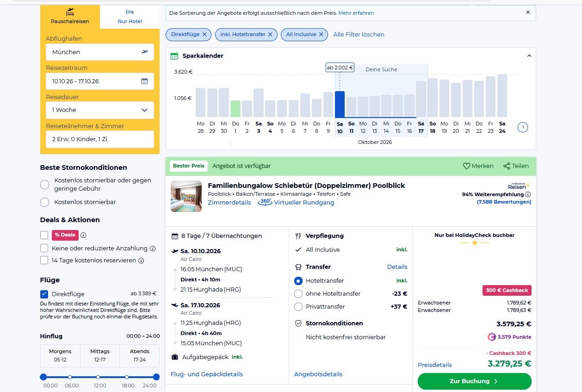Switch to the Pauschalreisen tab
582x392 pixels.
(70, 17)
